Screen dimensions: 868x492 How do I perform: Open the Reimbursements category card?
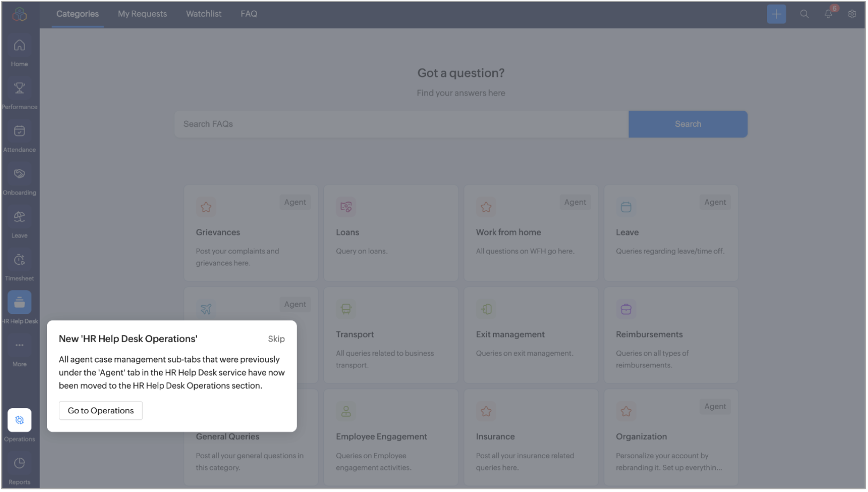(671, 335)
